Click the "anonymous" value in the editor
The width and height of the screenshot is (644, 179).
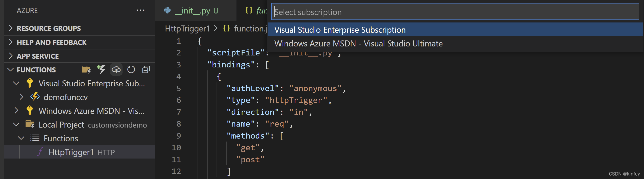point(315,88)
